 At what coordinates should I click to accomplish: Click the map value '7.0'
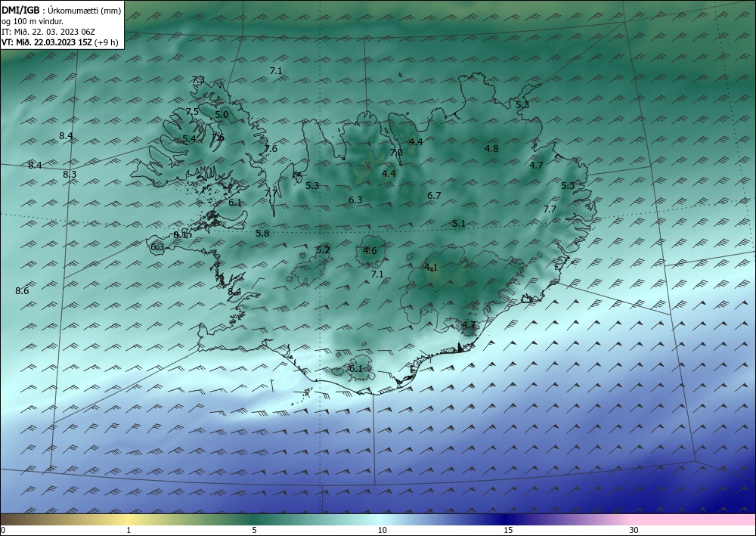coord(396,152)
